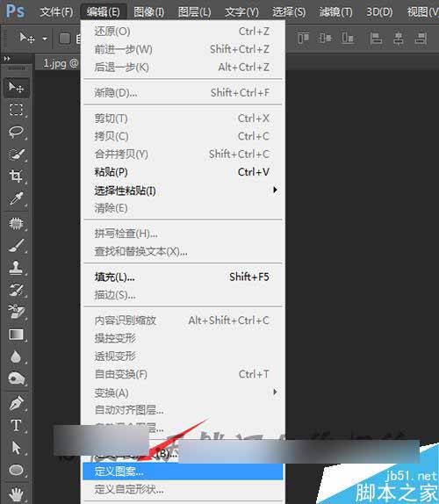439x504 pixels.
Task: Select the Pen tool
Action: (16, 403)
